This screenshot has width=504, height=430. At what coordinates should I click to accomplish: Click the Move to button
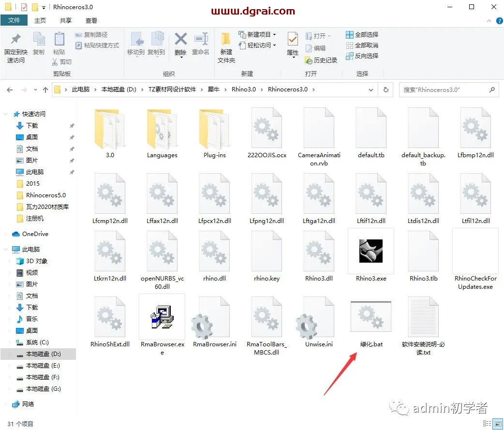135,44
